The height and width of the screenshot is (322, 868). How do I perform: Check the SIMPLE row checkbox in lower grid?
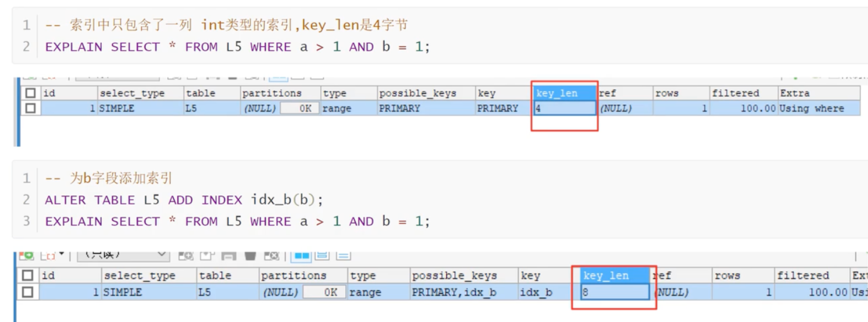pos(28,292)
